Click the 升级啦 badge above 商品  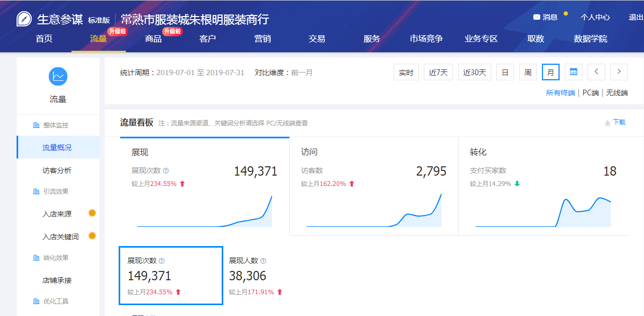point(172,31)
